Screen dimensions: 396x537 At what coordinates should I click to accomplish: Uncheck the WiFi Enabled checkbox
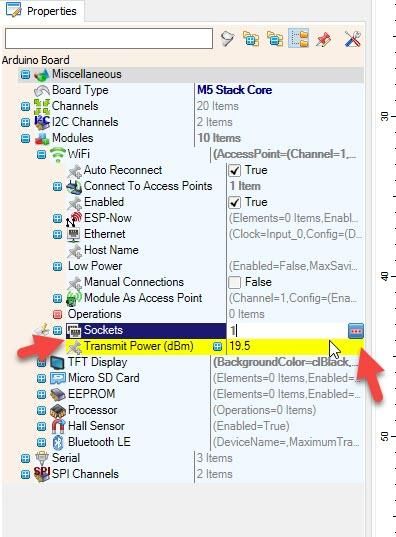coord(234,202)
